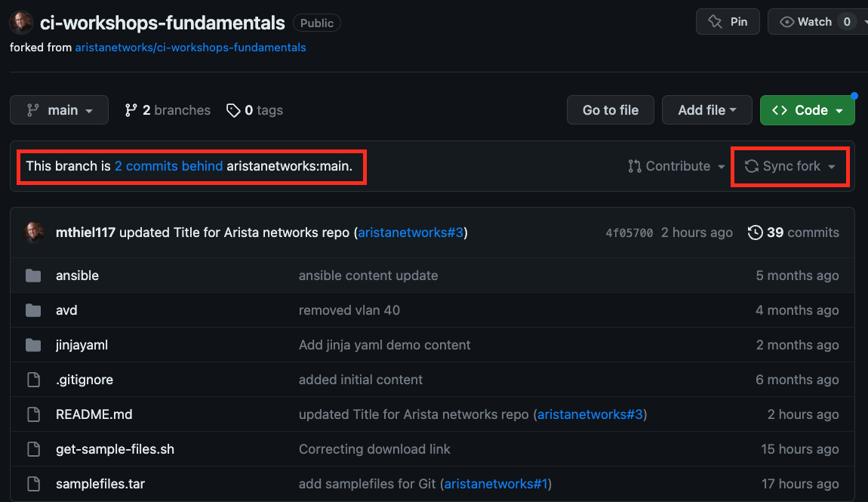The image size is (868, 502).
Task: Click the .gitignore file icon
Action: (33, 380)
